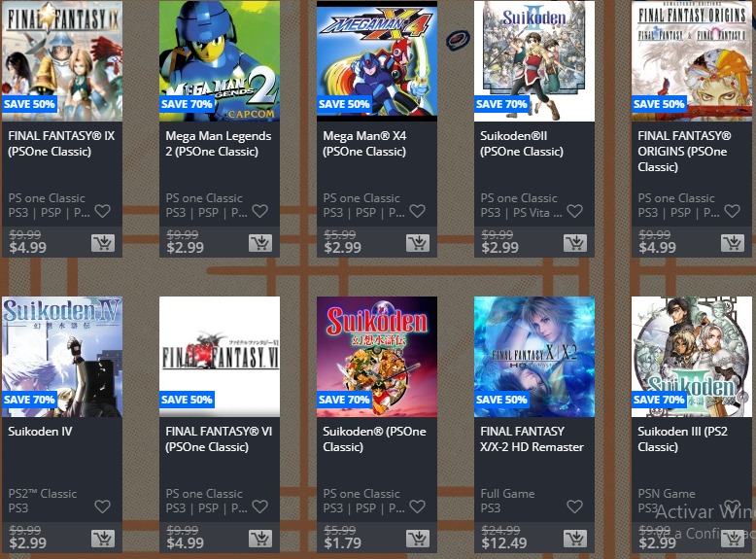Add Suikoden PSOne Classic to cart

click(418, 539)
